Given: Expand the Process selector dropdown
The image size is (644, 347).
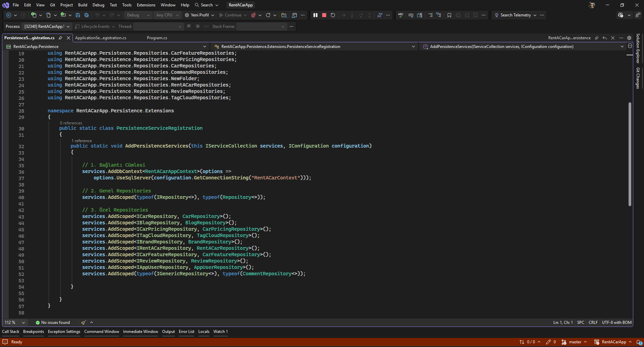Looking at the screenshot, I should (x=68, y=26).
